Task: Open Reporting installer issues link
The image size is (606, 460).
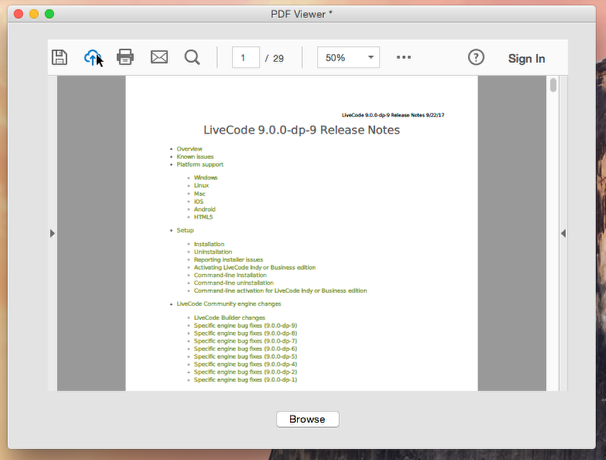Action: [x=228, y=259]
